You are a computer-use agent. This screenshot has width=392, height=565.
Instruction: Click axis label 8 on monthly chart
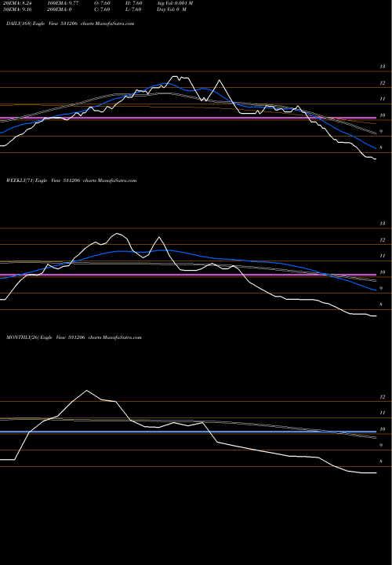pyautogui.click(x=381, y=461)
